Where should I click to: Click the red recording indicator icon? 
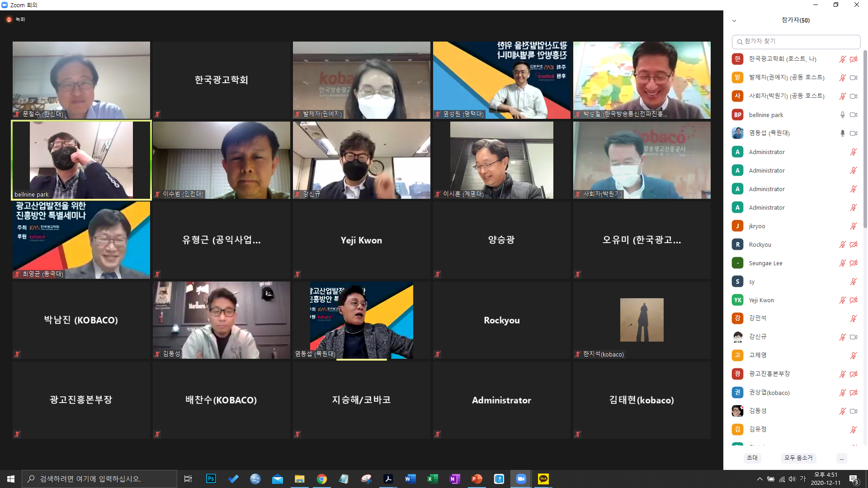[x=9, y=19]
